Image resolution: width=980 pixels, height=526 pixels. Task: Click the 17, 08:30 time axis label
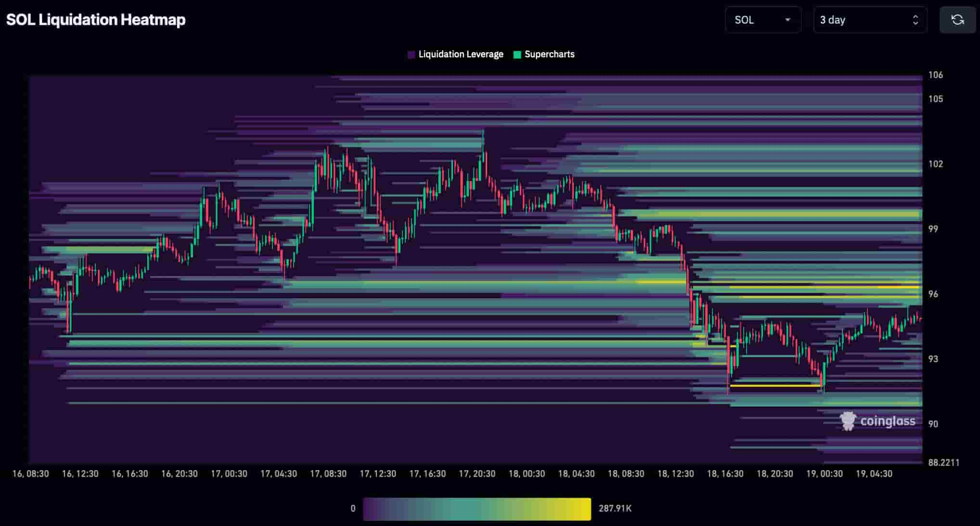tap(328, 473)
